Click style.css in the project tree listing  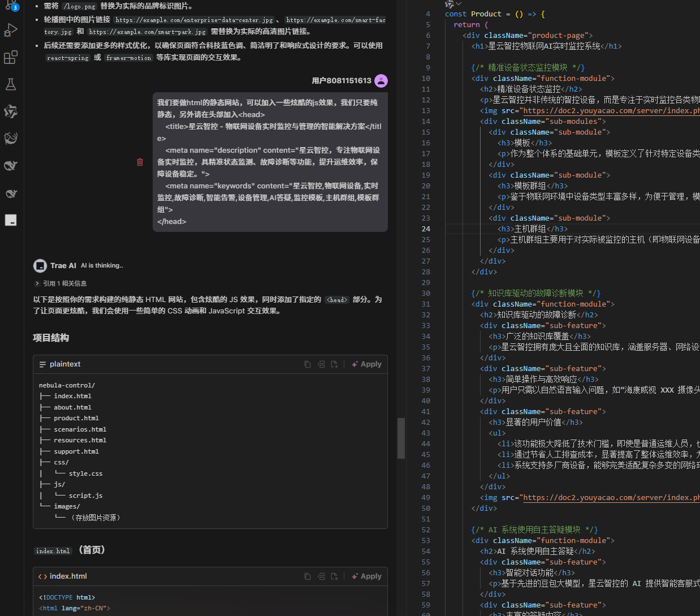[86, 473]
